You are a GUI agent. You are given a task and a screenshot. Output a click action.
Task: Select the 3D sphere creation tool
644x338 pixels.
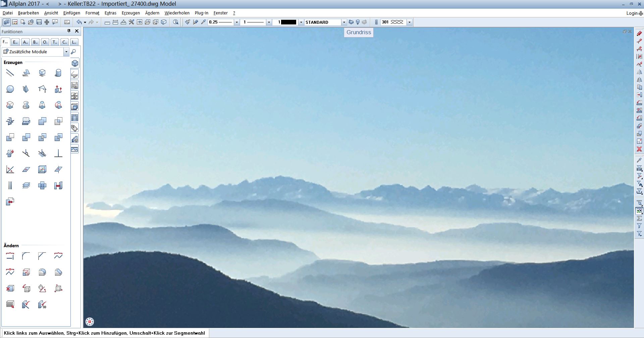click(10, 89)
